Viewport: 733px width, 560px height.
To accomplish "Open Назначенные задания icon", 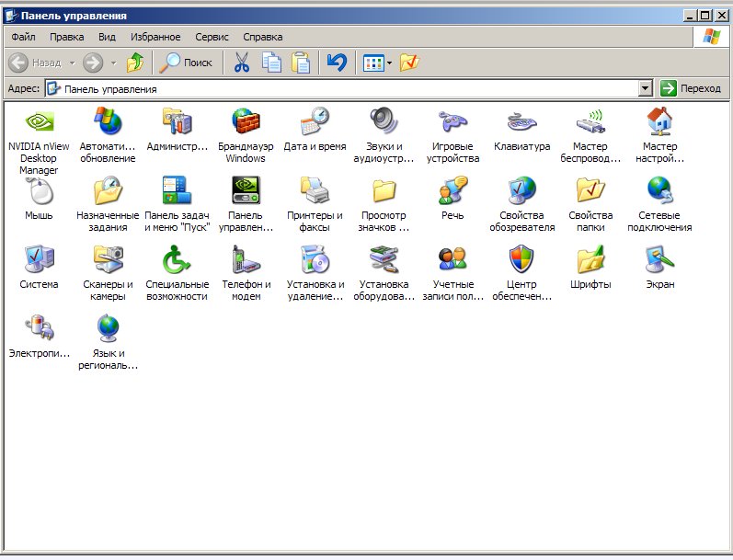I will pos(108,190).
